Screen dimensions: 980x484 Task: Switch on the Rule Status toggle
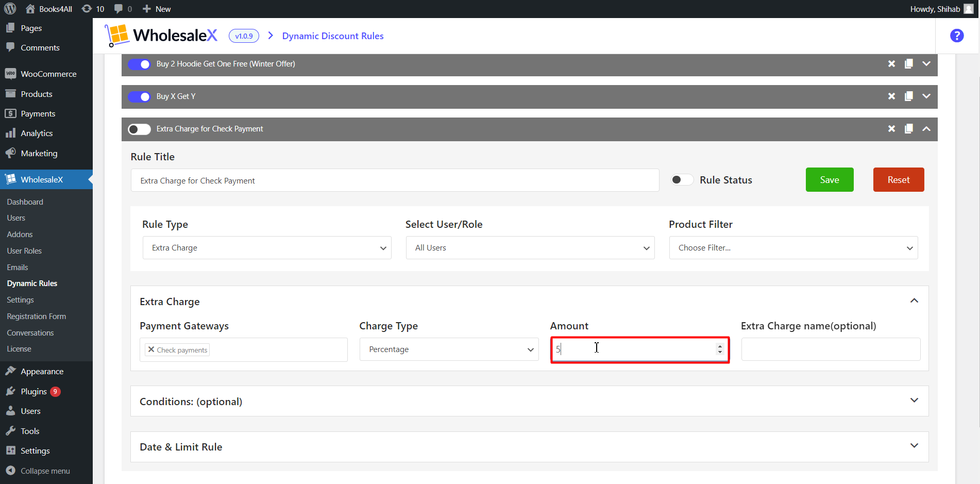tap(682, 180)
